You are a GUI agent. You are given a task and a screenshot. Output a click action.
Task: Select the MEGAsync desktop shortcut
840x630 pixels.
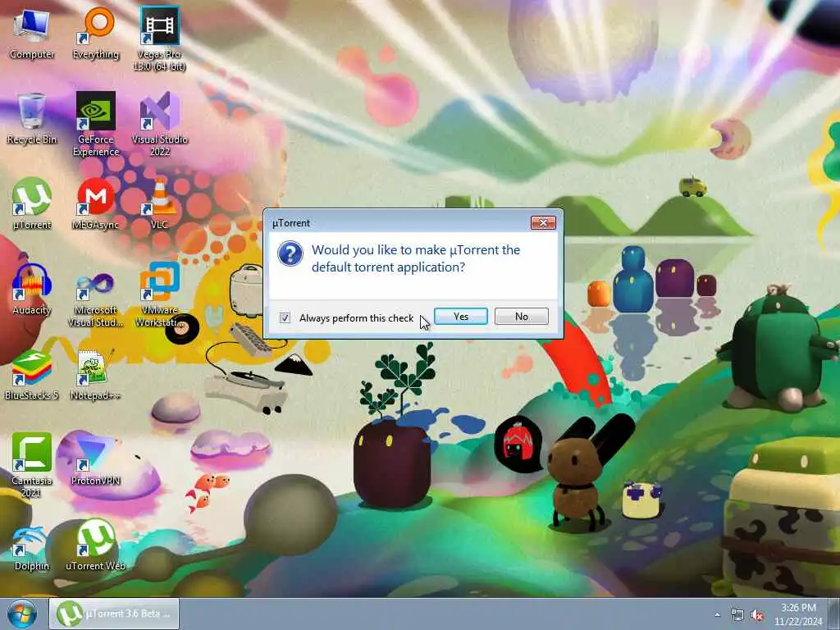(96, 204)
